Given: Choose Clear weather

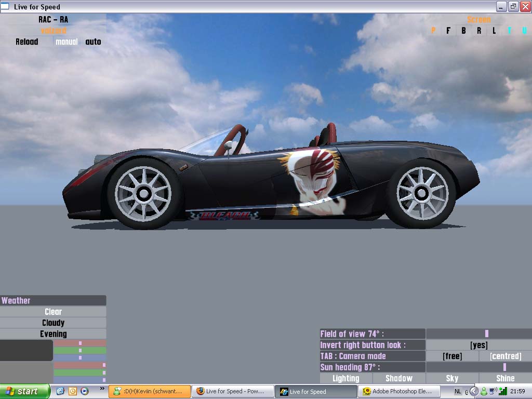Looking at the screenshot, I should pos(54,312).
